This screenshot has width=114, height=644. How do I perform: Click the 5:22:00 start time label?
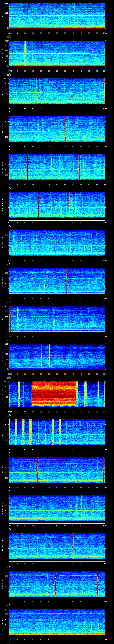click(9, 260)
